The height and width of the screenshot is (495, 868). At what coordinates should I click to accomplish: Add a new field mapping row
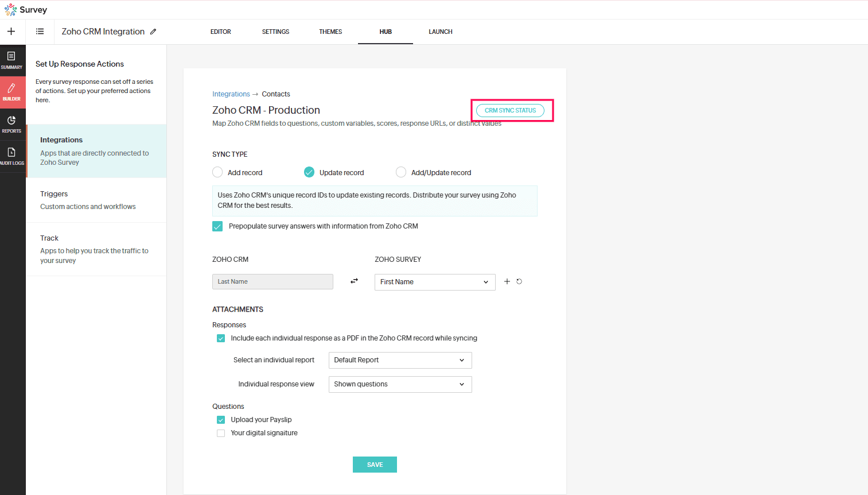point(507,281)
